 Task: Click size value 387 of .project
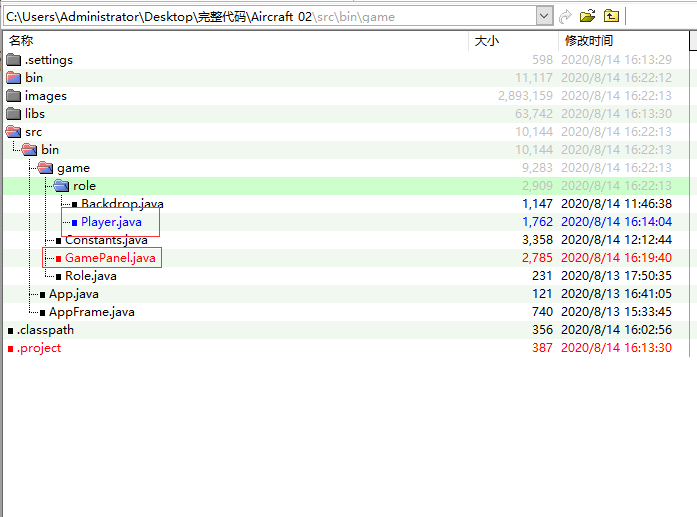click(x=542, y=348)
